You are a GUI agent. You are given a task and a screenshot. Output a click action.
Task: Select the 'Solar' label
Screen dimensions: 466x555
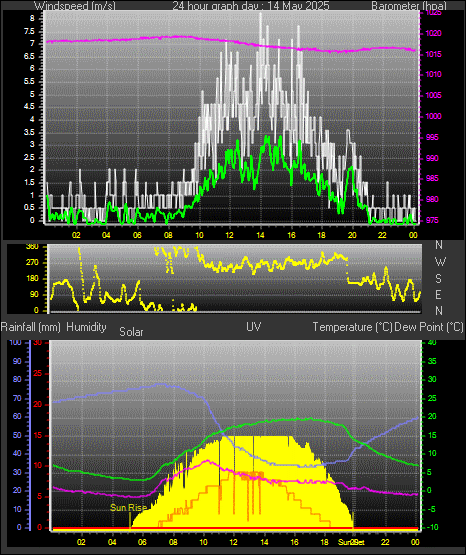click(x=131, y=332)
